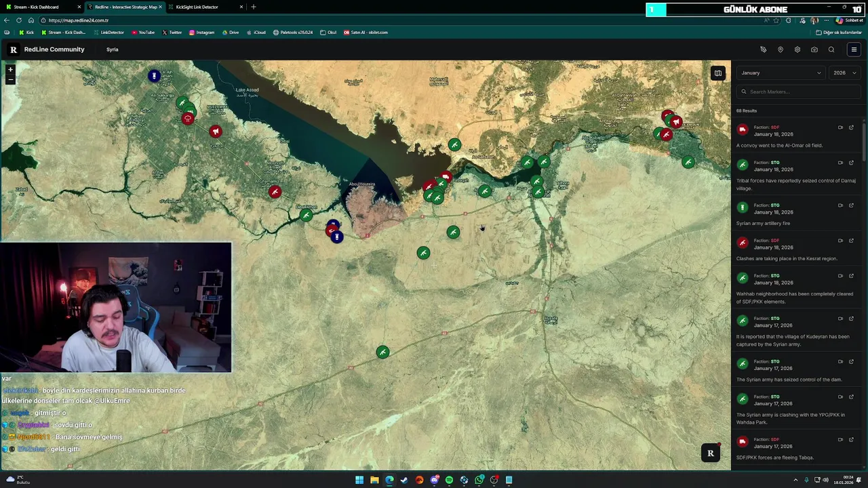Image resolution: width=868 pixels, height=488 pixels.
Task: Click video icon for fleeing Tabqa entry
Action: pos(840,439)
